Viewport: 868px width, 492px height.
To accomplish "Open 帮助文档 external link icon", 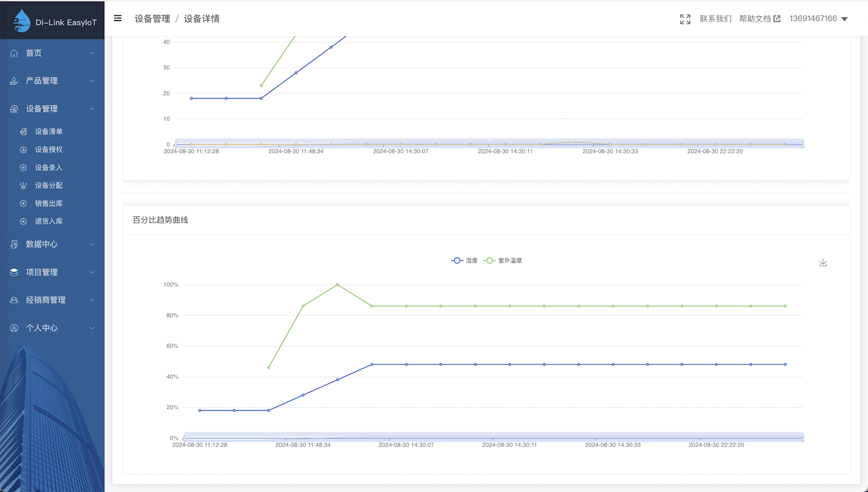I will click(777, 18).
